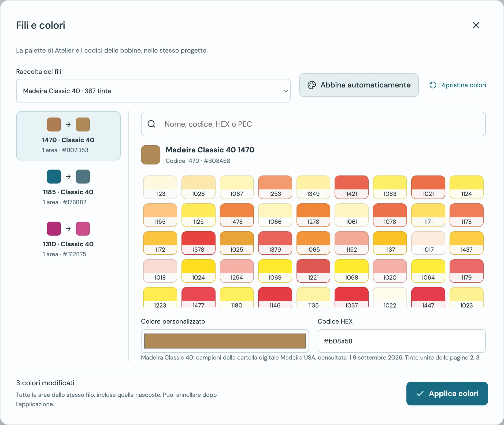Pick thread swatch 1155
The image size is (504, 425).
pyautogui.click(x=160, y=215)
